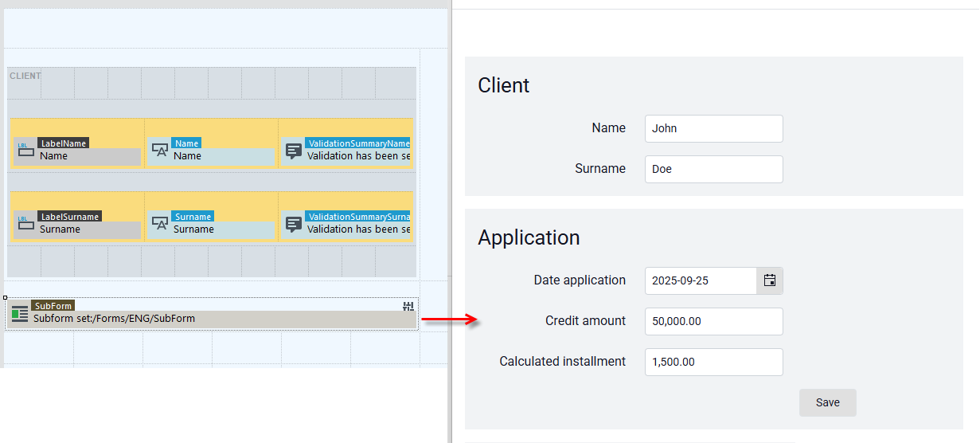Select the LabelSurname component tag
980x443 pixels.
[x=70, y=216]
